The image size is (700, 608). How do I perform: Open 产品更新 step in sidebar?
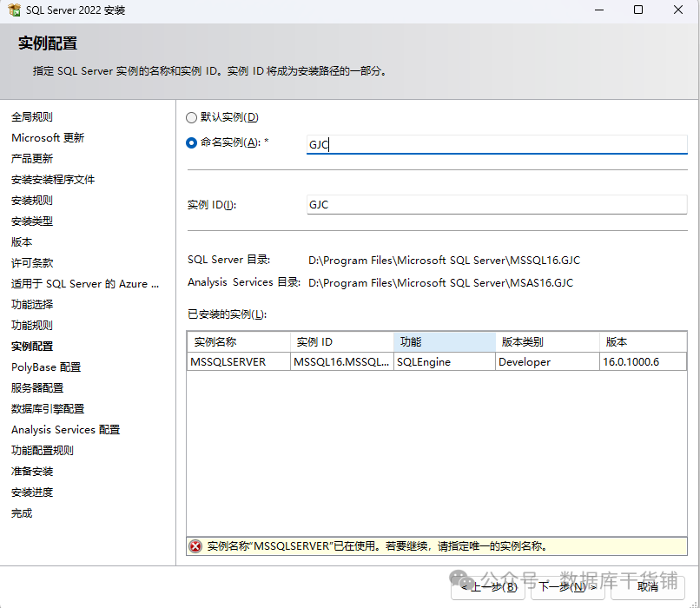click(32, 159)
